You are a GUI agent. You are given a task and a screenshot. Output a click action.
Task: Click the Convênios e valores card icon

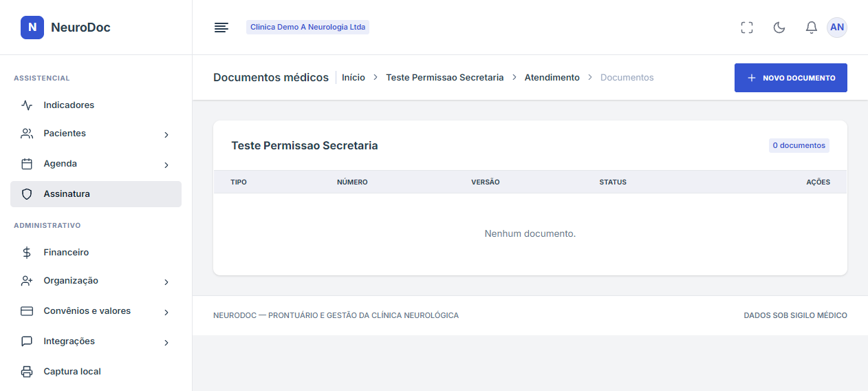click(27, 311)
